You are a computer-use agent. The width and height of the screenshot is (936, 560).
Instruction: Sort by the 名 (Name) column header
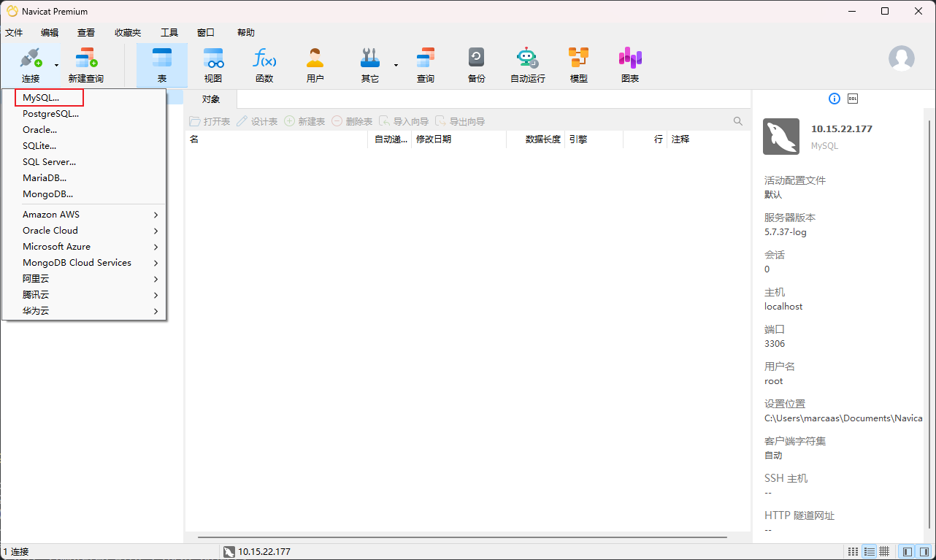coord(276,139)
